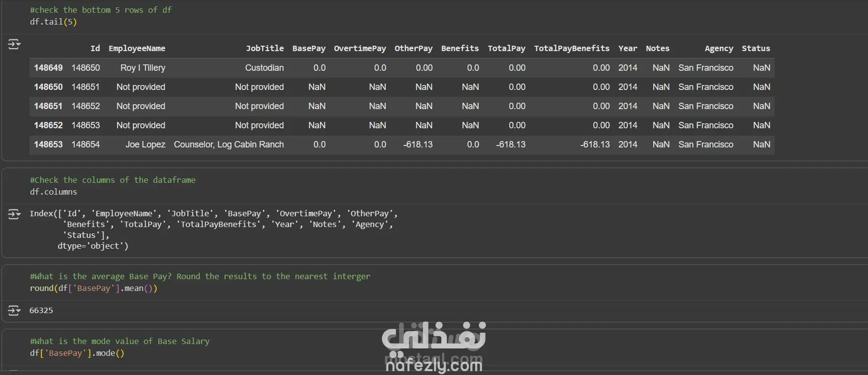The height and width of the screenshot is (375, 868).
Task: Select the Status column header
Action: coord(756,48)
